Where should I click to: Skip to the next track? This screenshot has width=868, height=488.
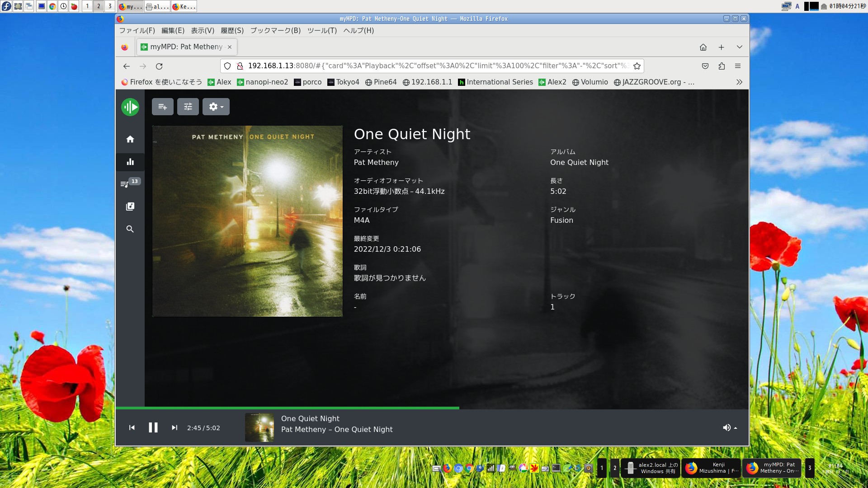[x=175, y=427]
